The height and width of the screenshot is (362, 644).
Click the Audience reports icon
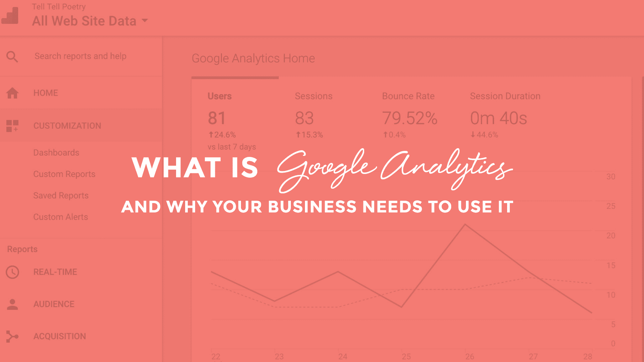pyautogui.click(x=12, y=304)
